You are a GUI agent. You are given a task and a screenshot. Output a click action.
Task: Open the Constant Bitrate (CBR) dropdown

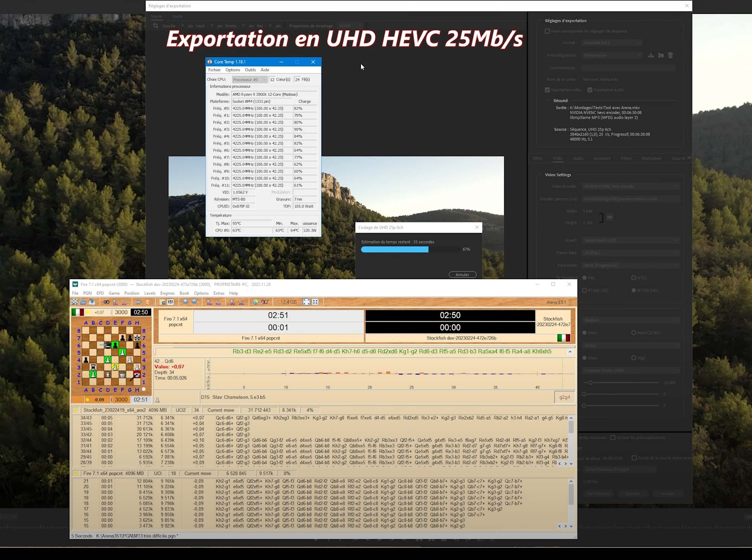coord(631,371)
